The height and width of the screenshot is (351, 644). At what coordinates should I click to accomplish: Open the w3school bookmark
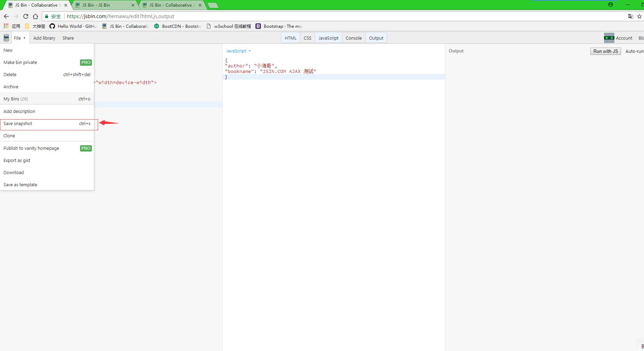(x=229, y=26)
